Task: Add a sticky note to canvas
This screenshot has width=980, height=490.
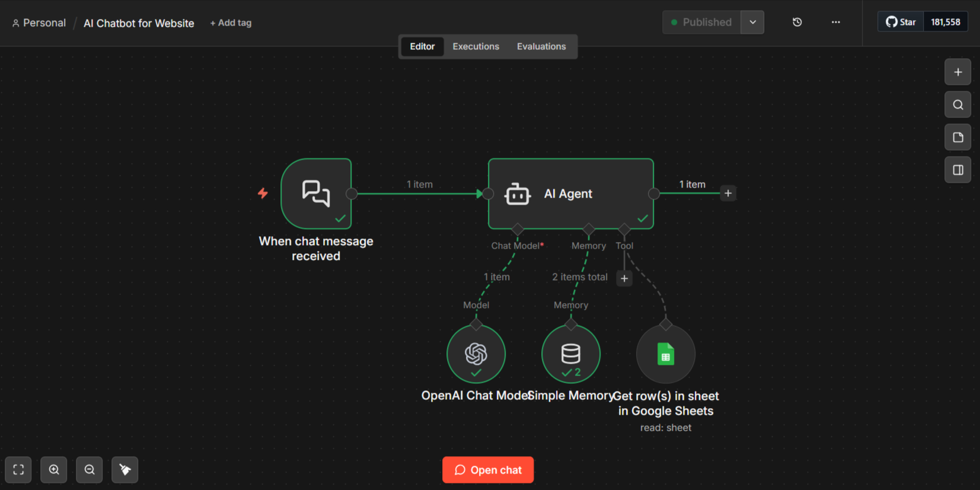Action: point(957,138)
